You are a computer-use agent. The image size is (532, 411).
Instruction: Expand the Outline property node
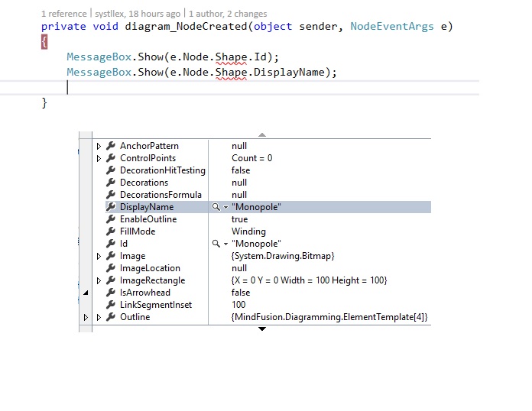tap(99, 317)
